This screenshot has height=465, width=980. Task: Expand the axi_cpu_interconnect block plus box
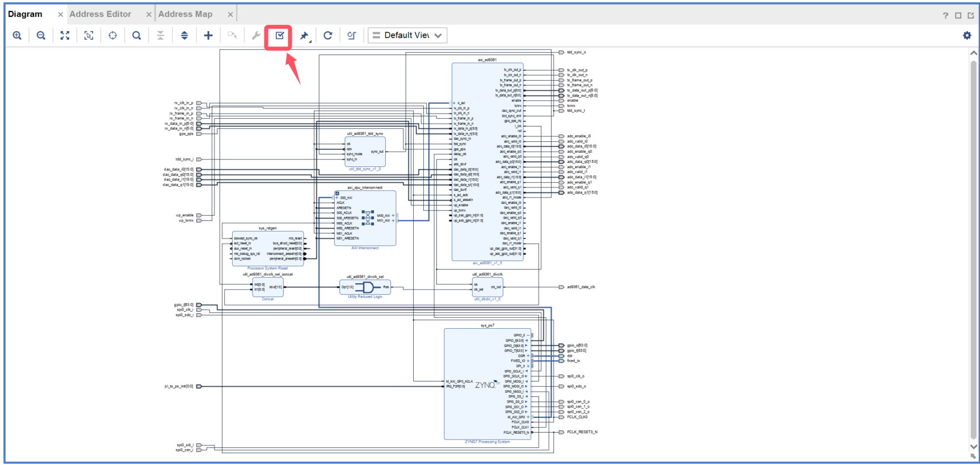point(337,193)
